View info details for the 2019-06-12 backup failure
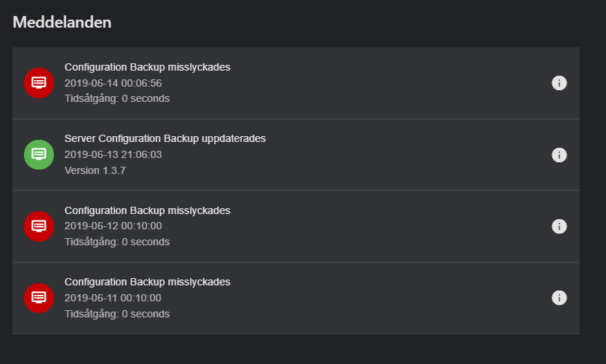 [559, 226]
